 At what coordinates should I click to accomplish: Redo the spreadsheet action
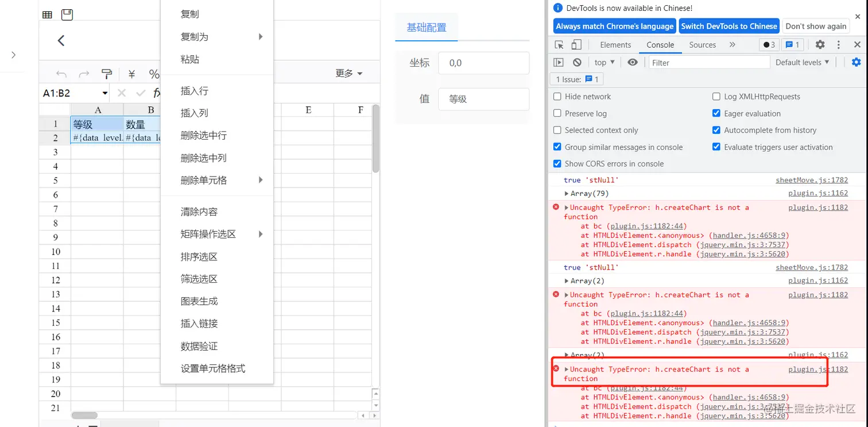[84, 74]
